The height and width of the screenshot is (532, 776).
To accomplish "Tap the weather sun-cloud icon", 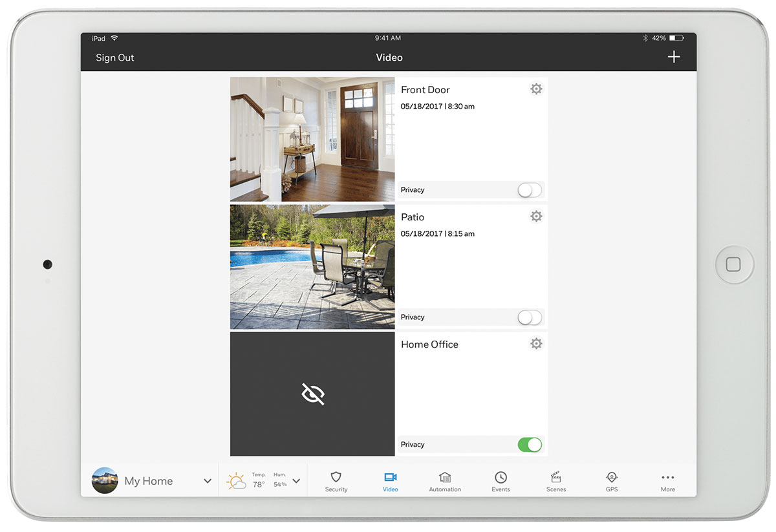I will [x=236, y=481].
